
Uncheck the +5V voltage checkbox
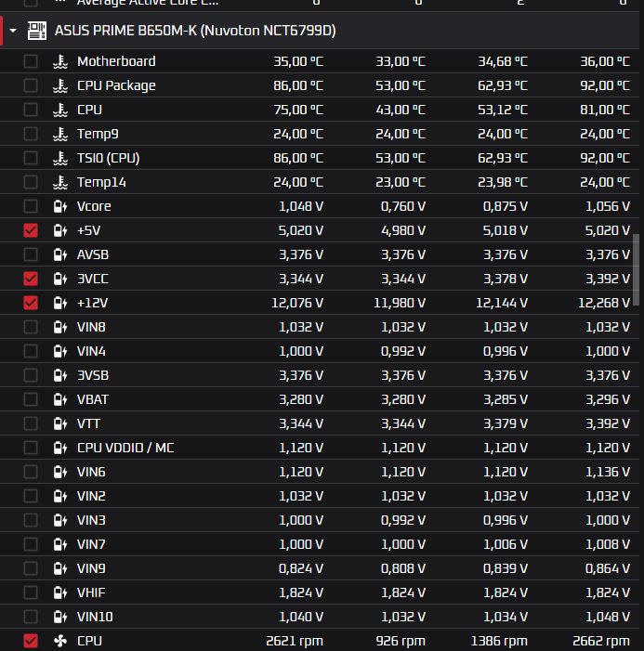(31, 230)
